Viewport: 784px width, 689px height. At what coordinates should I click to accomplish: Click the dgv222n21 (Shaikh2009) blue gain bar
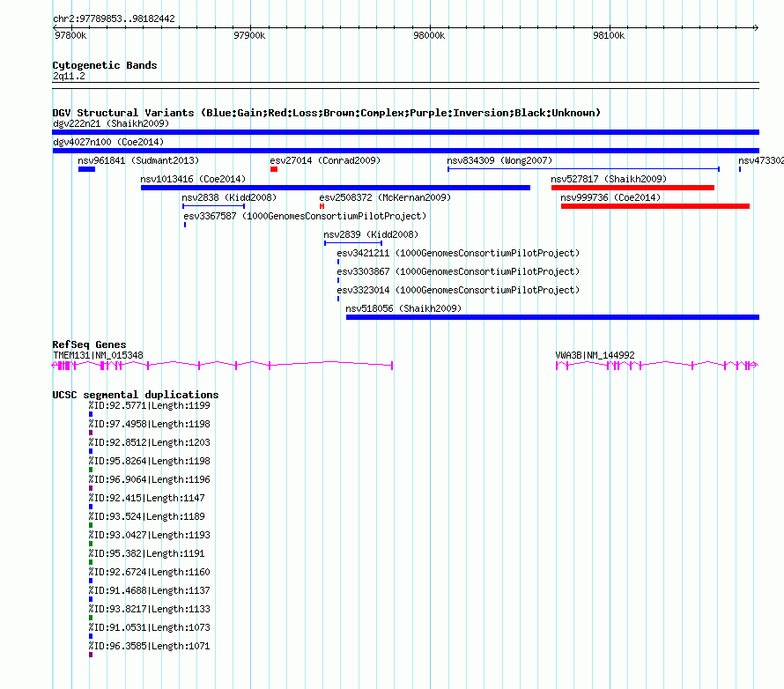coord(405,132)
